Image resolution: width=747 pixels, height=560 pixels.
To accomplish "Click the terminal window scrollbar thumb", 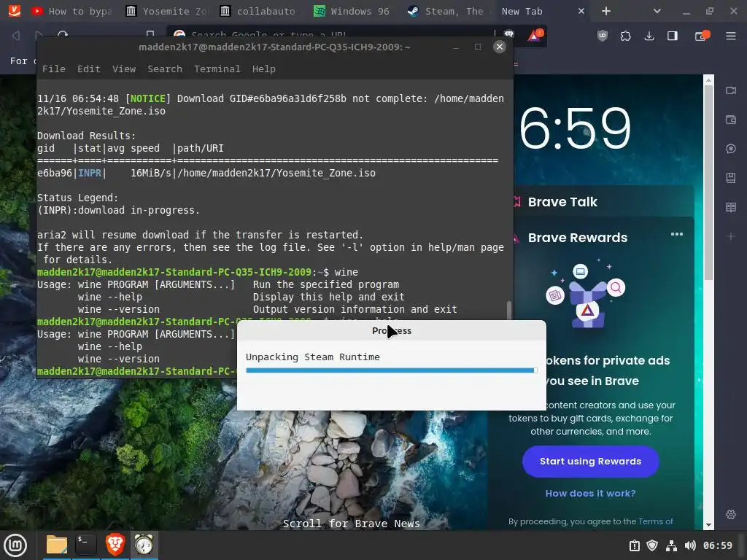I will click(x=508, y=310).
